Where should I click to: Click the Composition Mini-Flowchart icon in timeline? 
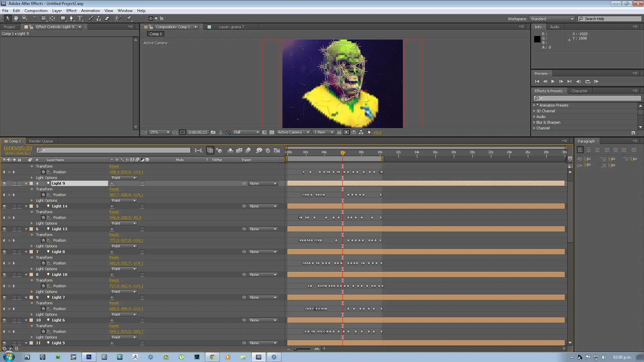tap(198, 150)
